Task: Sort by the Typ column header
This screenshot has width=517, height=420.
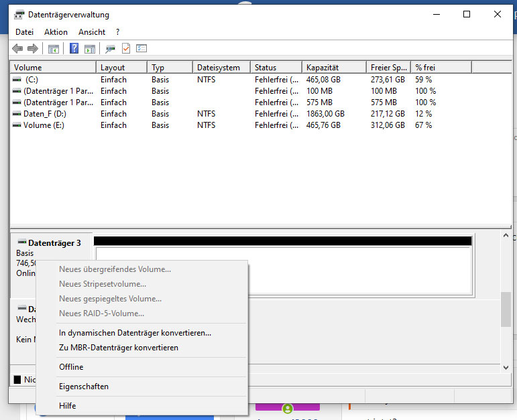Action: click(170, 68)
